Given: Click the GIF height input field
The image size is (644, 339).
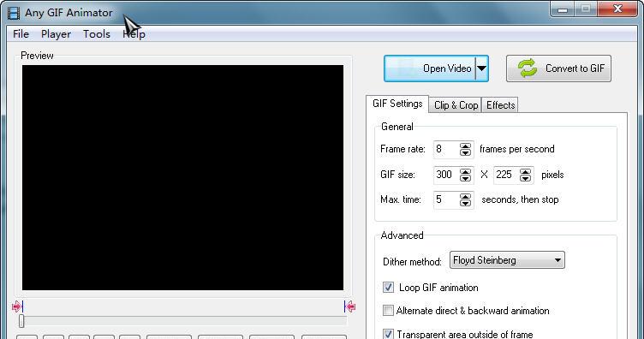Looking at the screenshot, I should [506, 175].
